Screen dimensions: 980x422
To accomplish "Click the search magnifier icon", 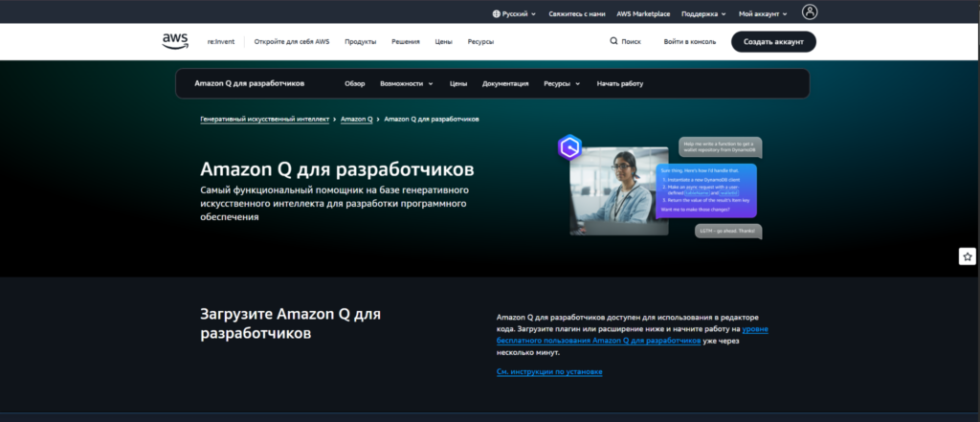I will 613,41.
